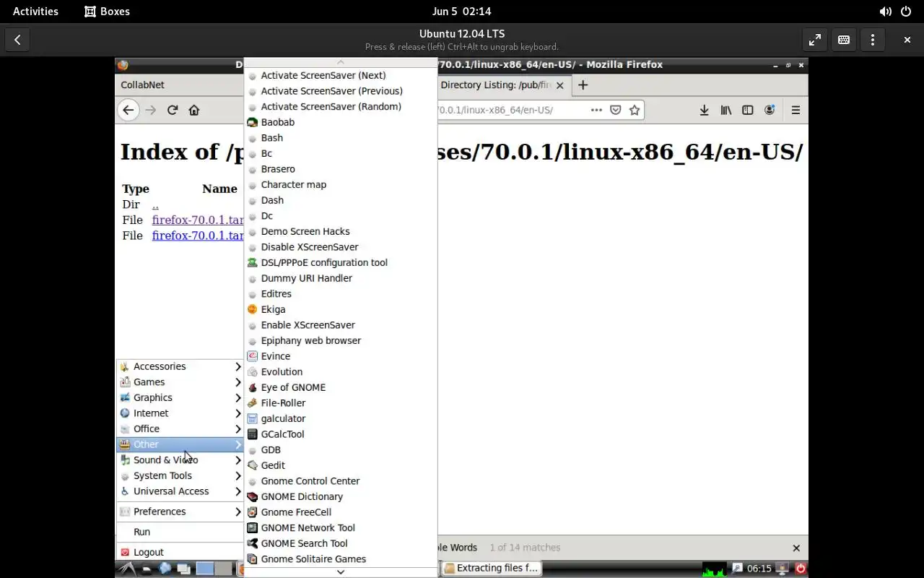Open the Boxes app menu

pos(107,12)
